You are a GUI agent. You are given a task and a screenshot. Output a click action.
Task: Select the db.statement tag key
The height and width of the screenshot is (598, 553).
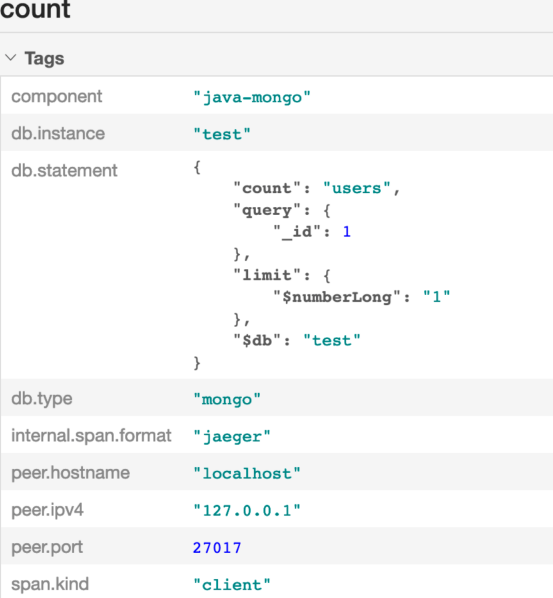click(64, 170)
